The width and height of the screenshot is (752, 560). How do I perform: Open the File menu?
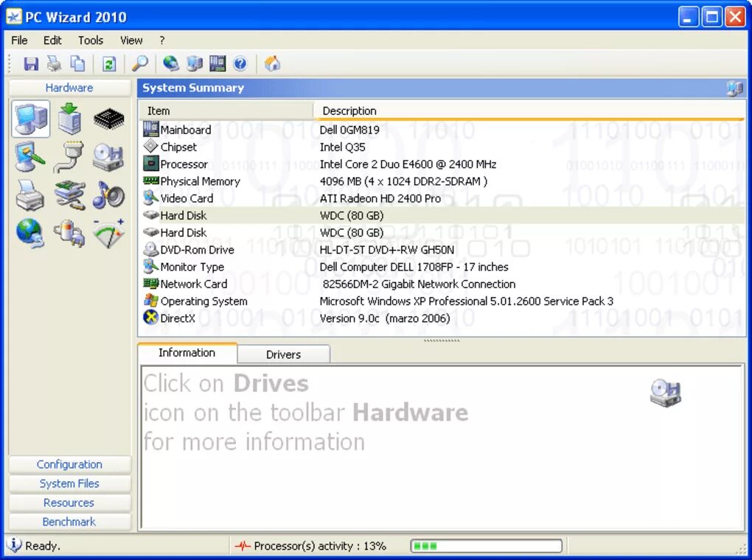(x=19, y=41)
